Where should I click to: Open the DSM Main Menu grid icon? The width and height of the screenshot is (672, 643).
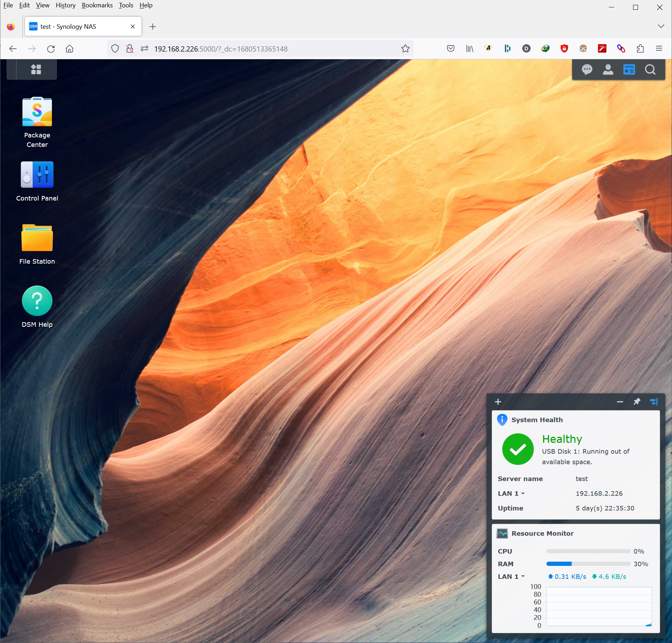(x=36, y=69)
